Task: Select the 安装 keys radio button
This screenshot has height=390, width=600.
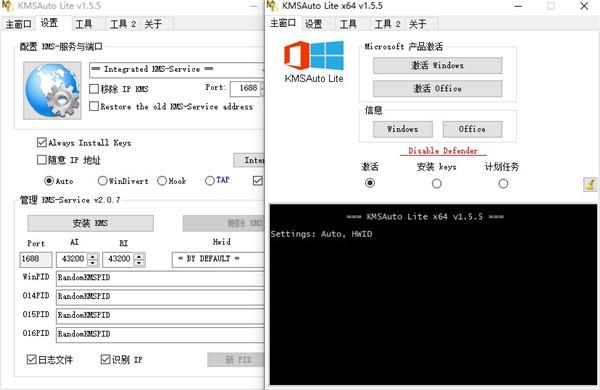Action: [x=436, y=183]
